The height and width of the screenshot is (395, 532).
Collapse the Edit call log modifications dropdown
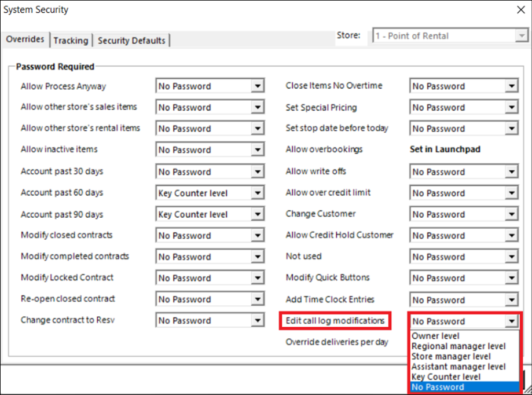coord(511,321)
